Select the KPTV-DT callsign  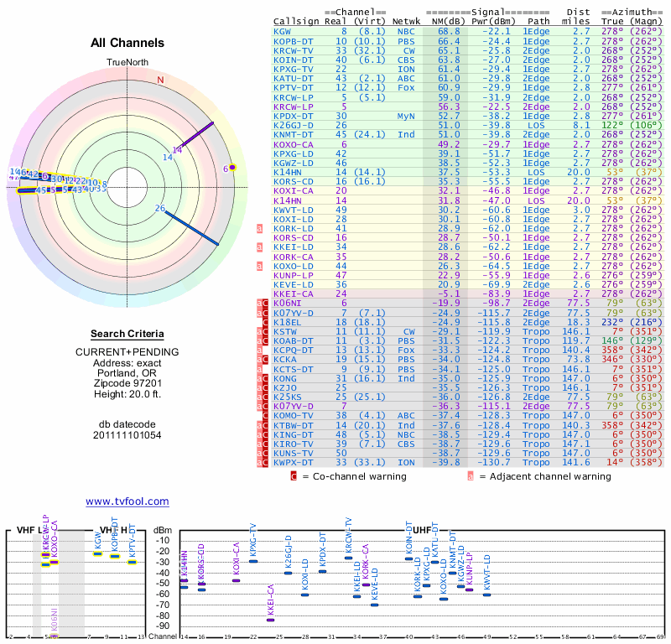tap(293, 88)
